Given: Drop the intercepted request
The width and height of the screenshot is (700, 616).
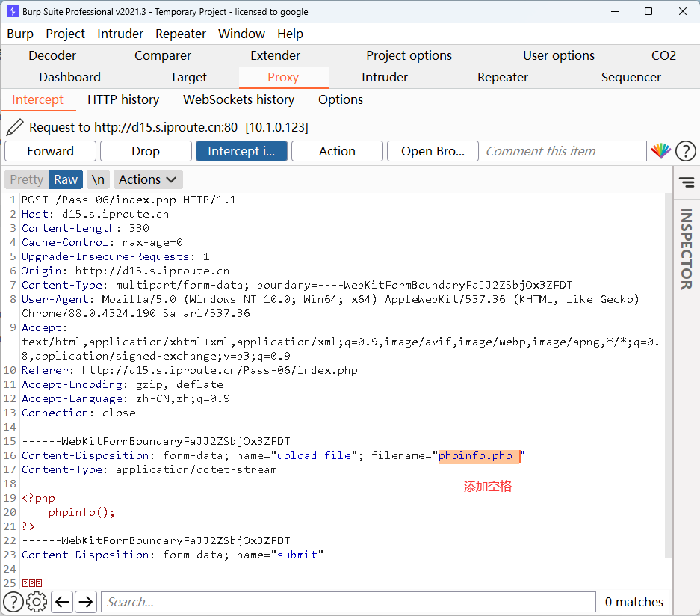Looking at the screenshot, I should [x=146, y=151].
